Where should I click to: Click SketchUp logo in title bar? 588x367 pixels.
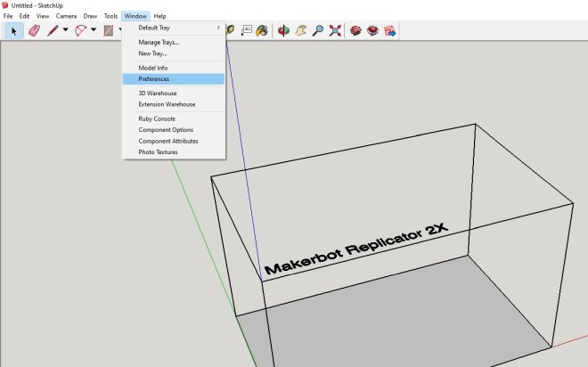(4, 5)
